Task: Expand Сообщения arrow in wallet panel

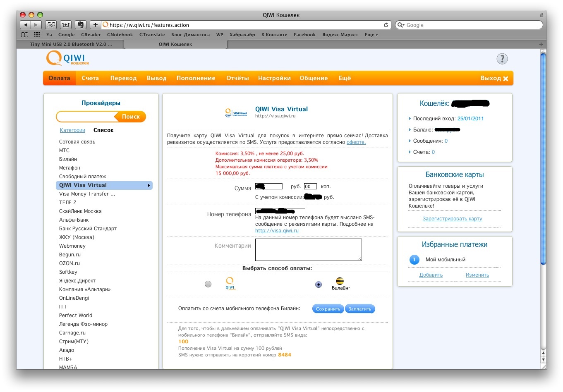Action: click(x=410, y=141)
